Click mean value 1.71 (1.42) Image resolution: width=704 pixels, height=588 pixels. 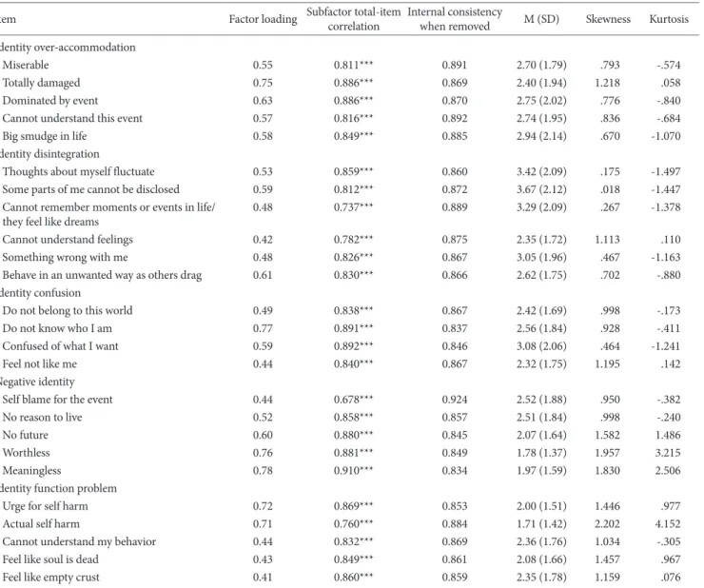click(541, 523)
